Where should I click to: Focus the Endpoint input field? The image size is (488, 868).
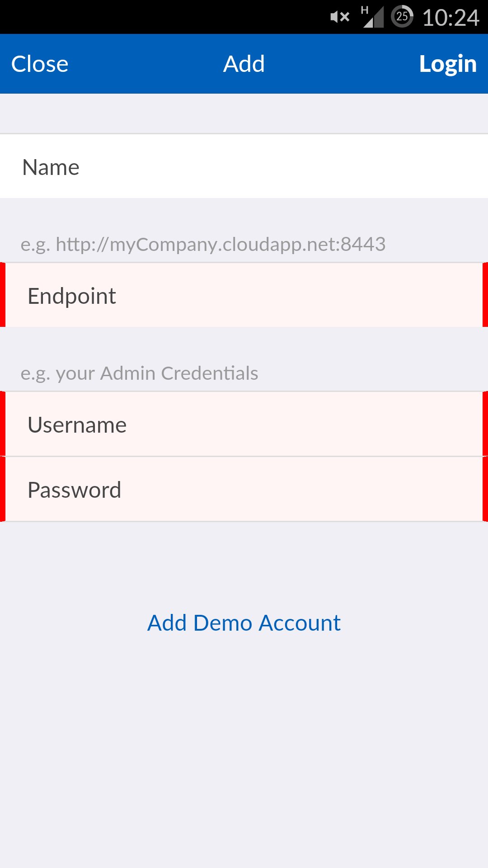point(244,295)
